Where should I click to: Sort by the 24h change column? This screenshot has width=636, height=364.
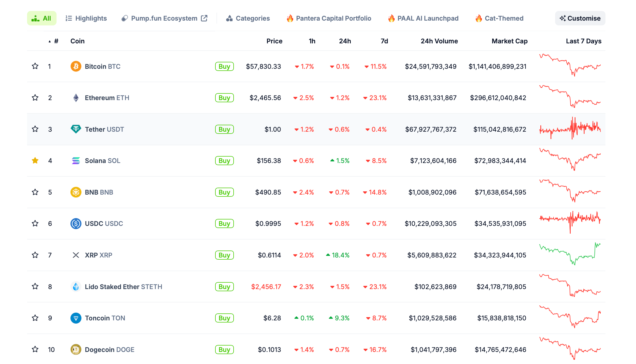[345, 41]
